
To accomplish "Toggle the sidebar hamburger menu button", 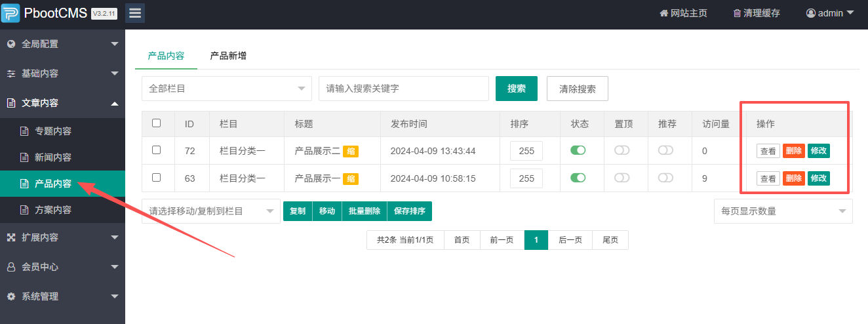I will (135, 13).
